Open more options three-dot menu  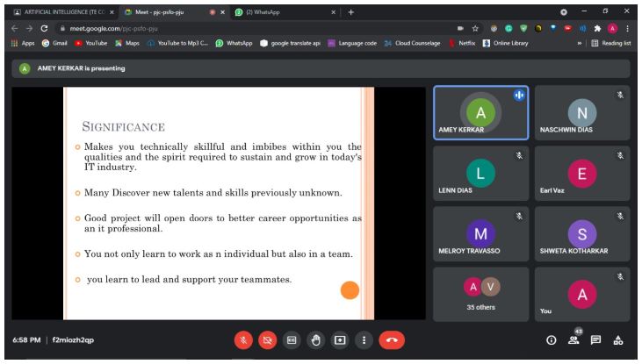click(x=364, y=339)
